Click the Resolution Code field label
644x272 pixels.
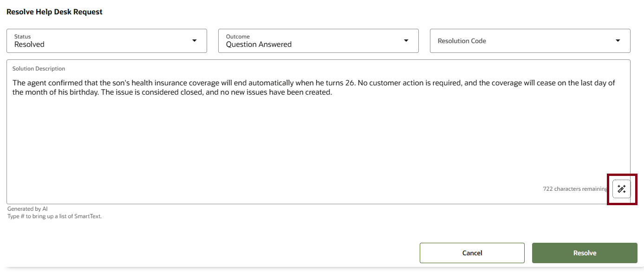462,41
